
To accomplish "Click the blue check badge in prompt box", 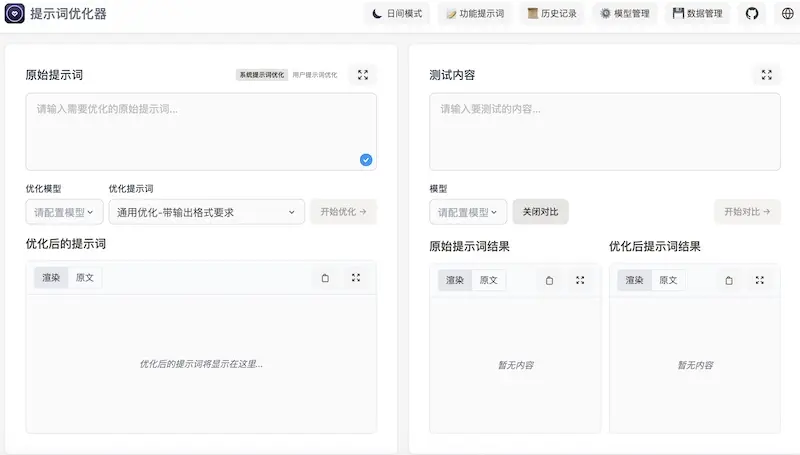I will pyautogui.click(x=366, y=160).
